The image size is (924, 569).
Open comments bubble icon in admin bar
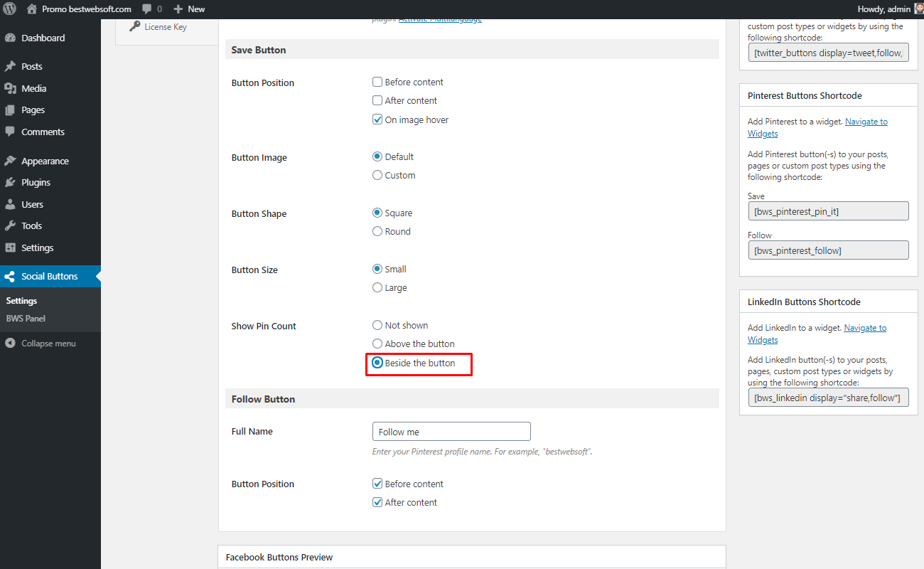(146, 9)
